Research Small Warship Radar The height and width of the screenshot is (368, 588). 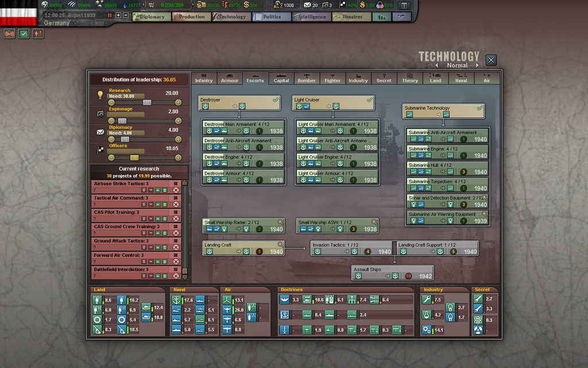click(243, 226)
